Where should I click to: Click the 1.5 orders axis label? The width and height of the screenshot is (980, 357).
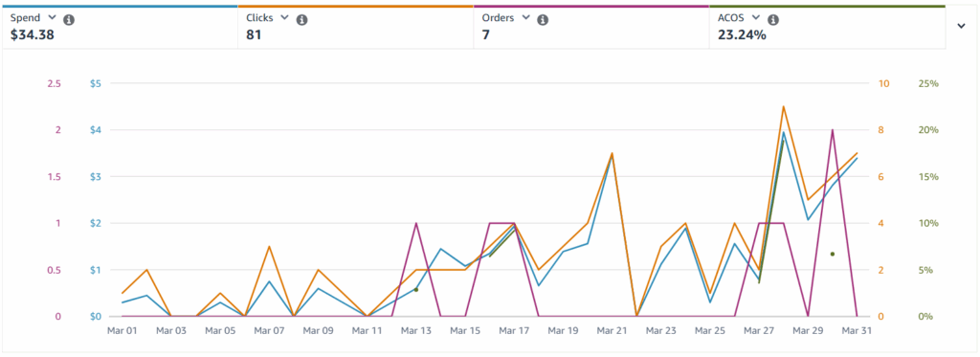55,177
